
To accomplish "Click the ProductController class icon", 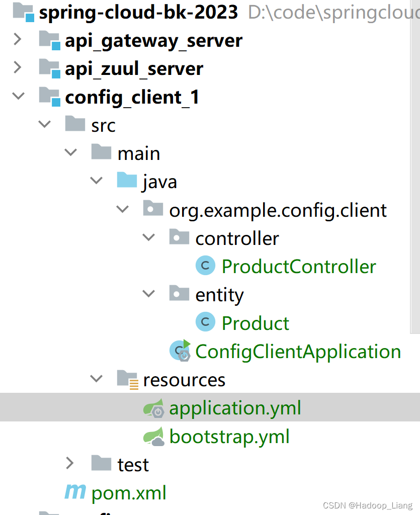I will pos(205,266).
